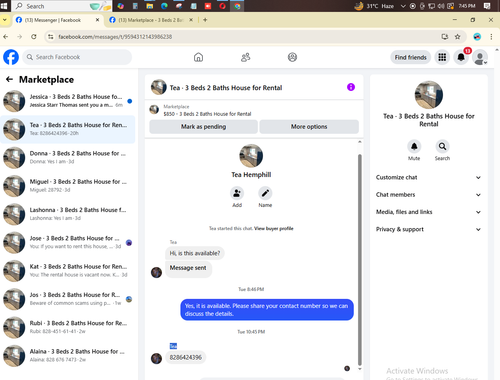Screen dimensions: 500x380
Task: Click the Name pencil edit icon
Action: [265, 193]
